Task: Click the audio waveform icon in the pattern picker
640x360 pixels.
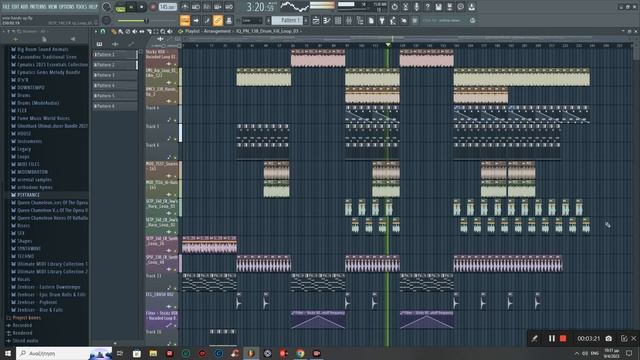Action: click(115, 44)
